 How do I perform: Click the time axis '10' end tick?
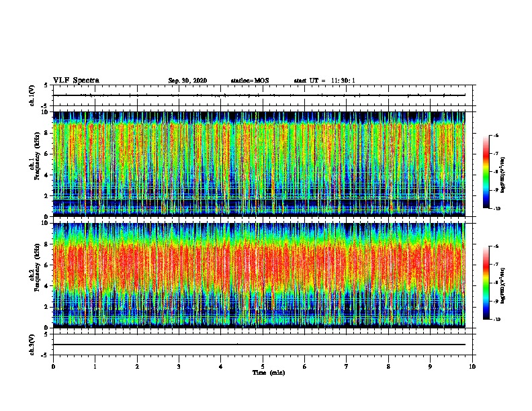click(x=472, y=367)
